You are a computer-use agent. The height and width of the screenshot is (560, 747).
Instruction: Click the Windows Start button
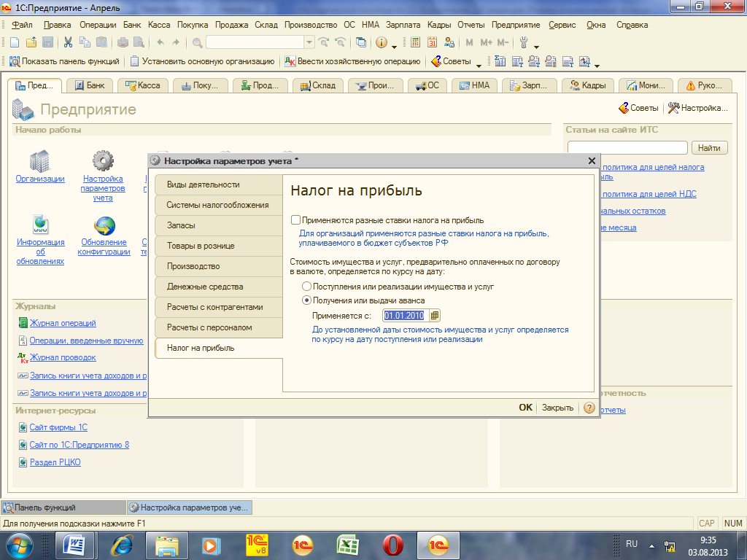18,545
